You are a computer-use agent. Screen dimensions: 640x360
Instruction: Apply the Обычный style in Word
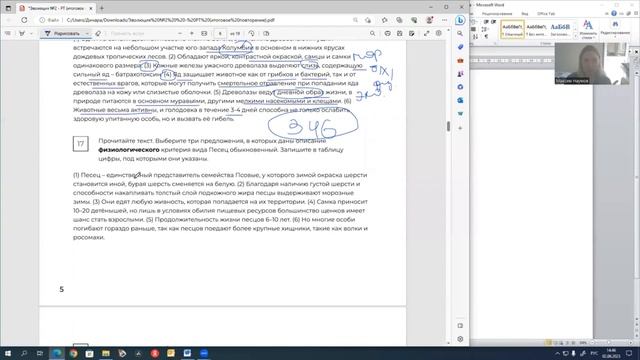pos(512,29)
